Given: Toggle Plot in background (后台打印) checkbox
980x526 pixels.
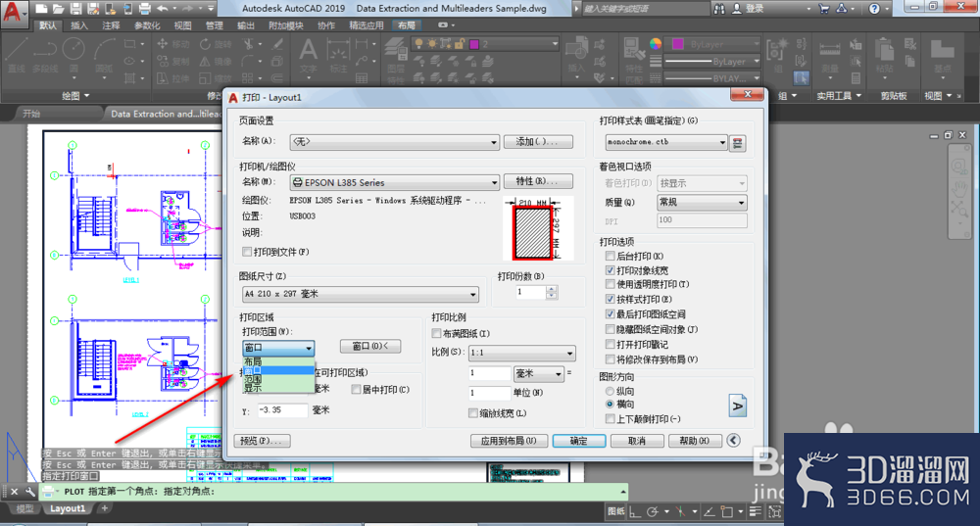Looking at the screenshot, I should click(x=611, y=256).
